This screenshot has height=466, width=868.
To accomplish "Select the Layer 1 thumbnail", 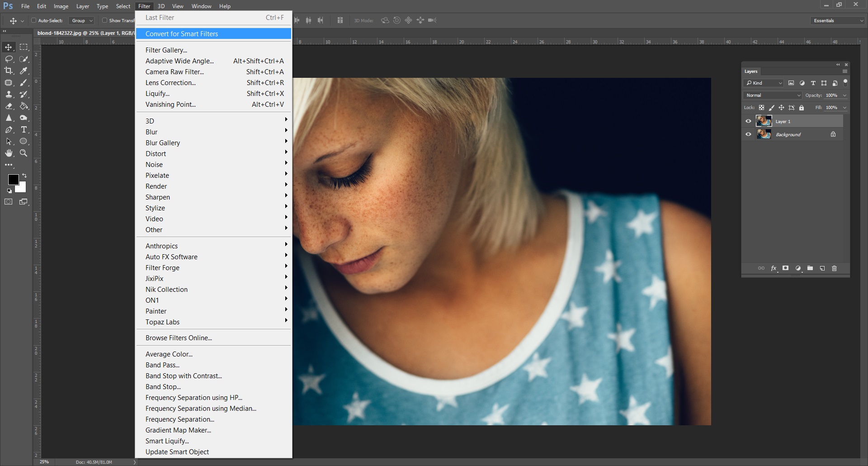I will point(764,121).
